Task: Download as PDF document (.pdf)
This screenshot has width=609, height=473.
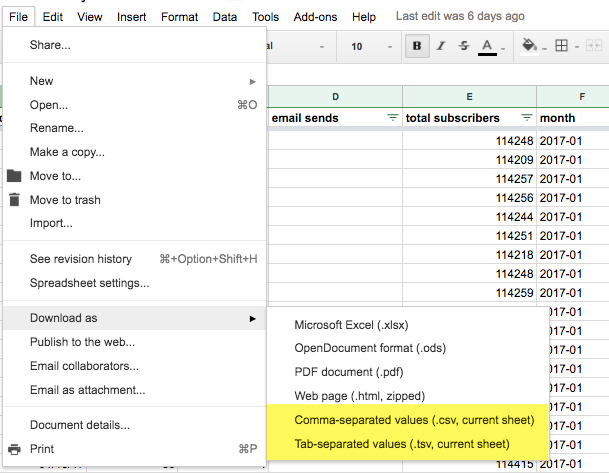Action: click(408, 372)
